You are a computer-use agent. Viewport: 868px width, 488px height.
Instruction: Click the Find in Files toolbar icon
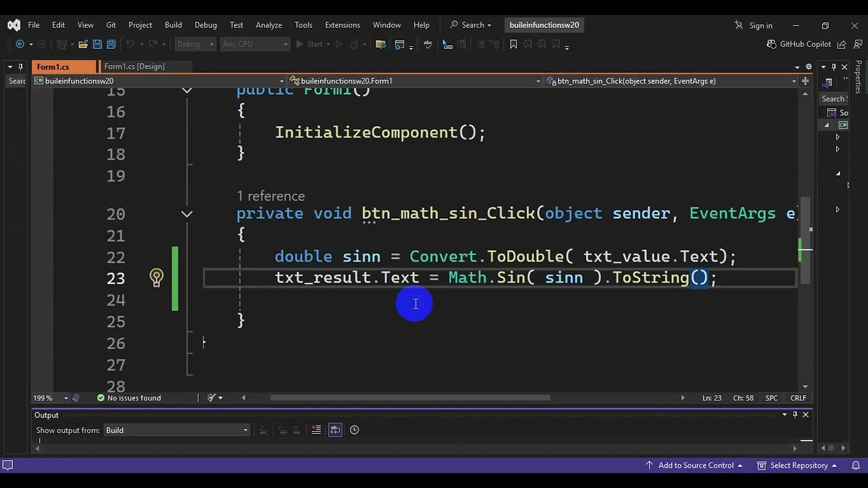click(380, 44)
